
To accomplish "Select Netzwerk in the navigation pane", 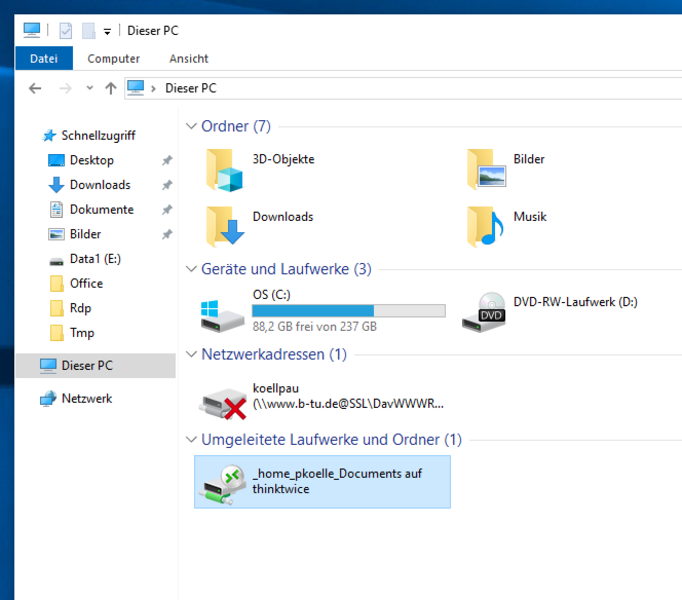I will tap(86, 399).
